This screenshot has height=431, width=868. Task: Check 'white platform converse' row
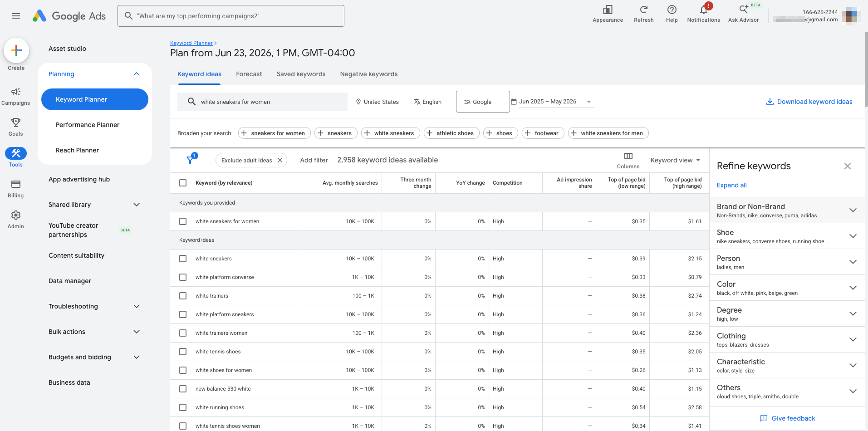pos(183,277)
